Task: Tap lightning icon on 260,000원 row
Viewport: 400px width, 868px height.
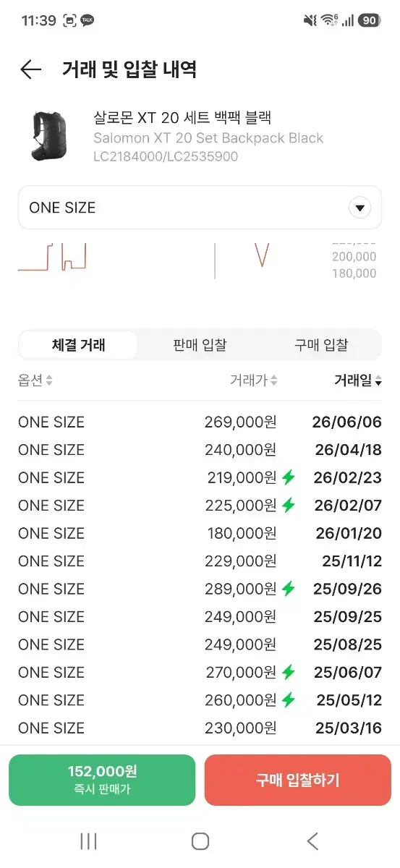Action: pyautogui.click(x=289, y=700)
